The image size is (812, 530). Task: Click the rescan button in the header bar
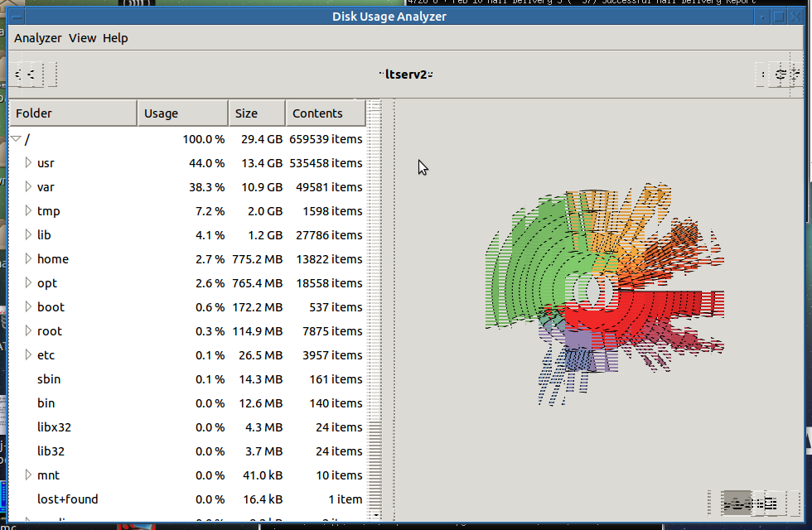coord(780,75)
